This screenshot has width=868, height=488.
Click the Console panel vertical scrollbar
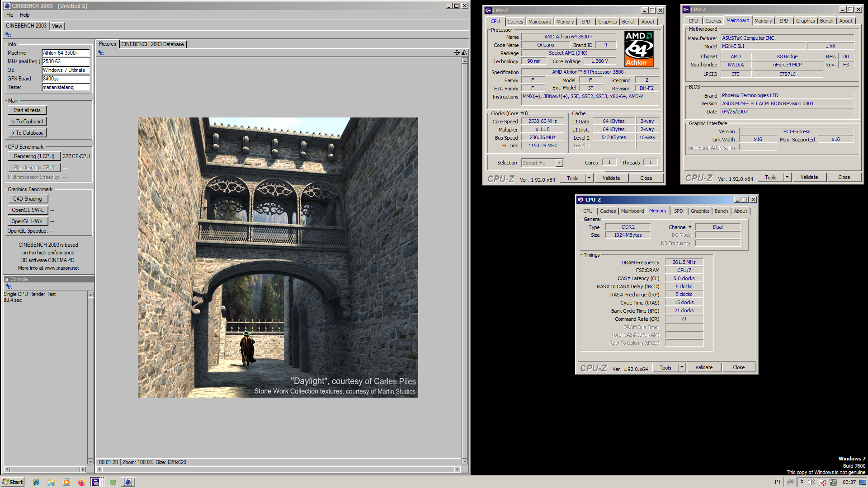(x=90, y=378)
